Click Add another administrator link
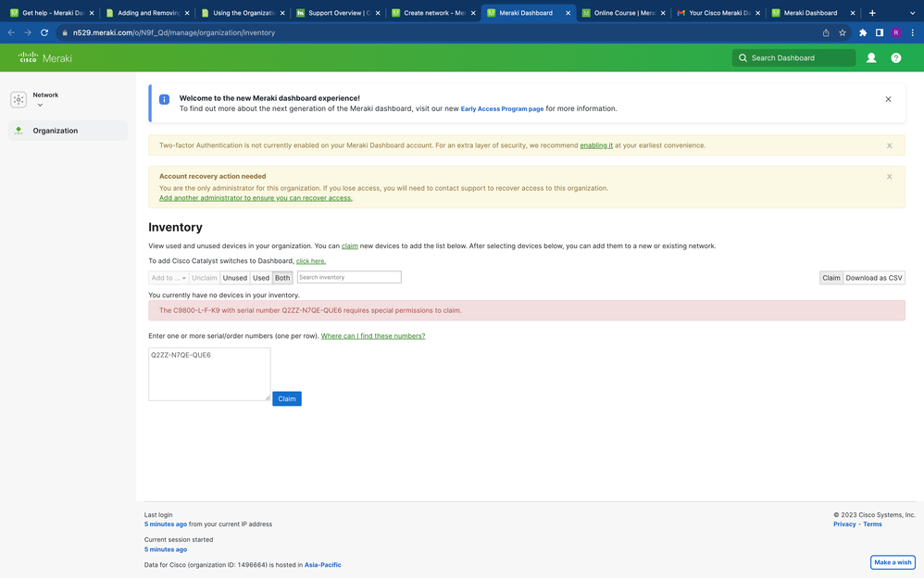924x578 pixels. click(x=256, y=198)
